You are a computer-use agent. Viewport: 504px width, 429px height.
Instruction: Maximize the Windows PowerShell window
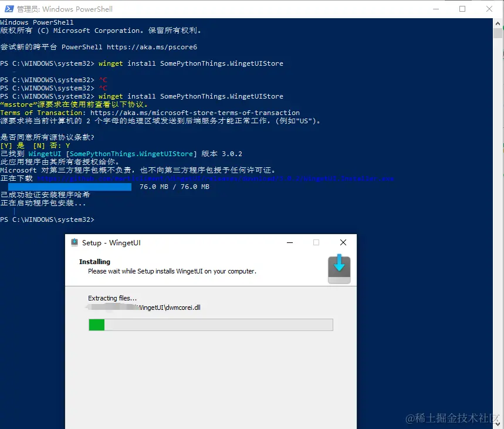coord(462,9)
